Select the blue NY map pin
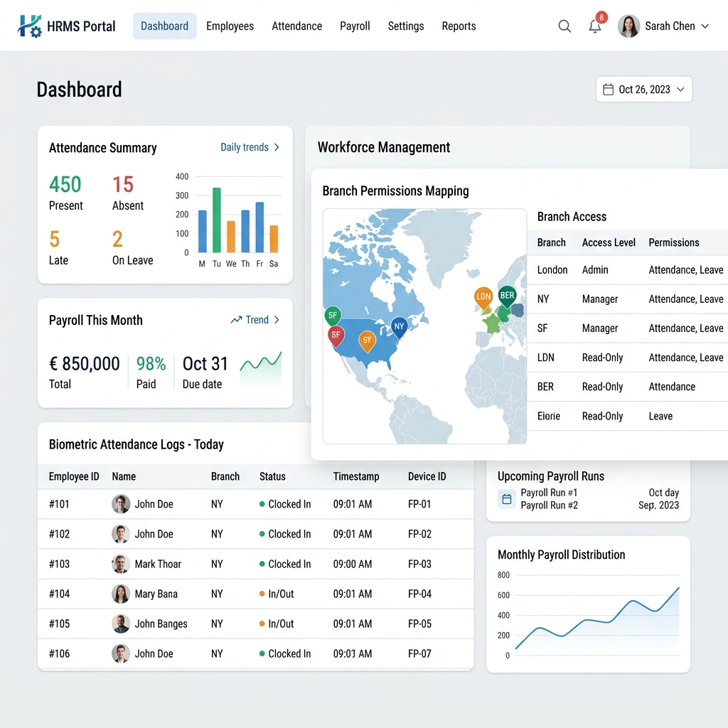 [x=400, y=327]
